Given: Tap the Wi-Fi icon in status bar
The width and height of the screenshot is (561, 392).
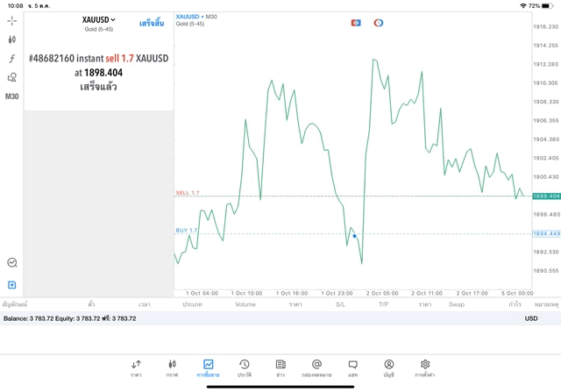Looking at the screenshot, I should 523,6.
